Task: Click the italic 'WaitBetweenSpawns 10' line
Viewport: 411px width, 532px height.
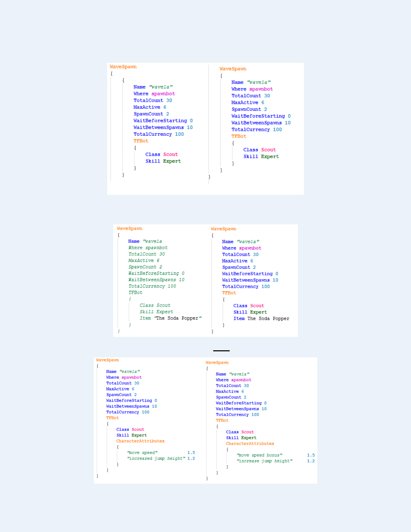Action: 156,279
